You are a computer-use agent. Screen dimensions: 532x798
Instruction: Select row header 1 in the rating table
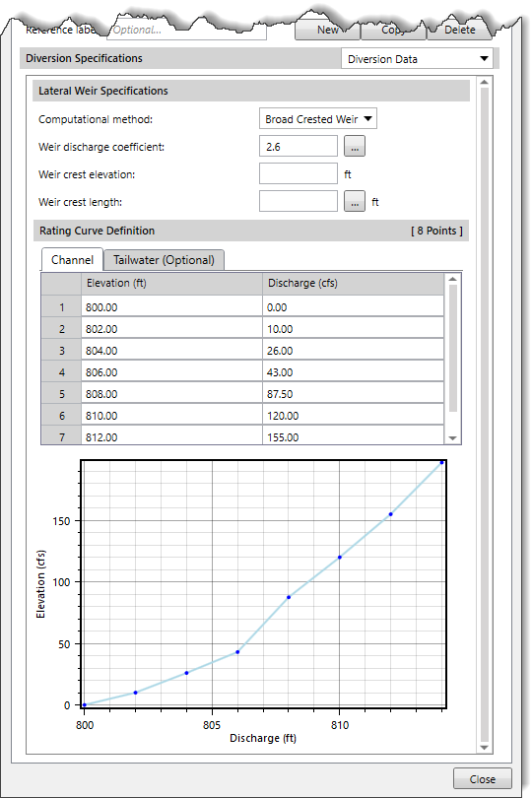tap(62, 306)
